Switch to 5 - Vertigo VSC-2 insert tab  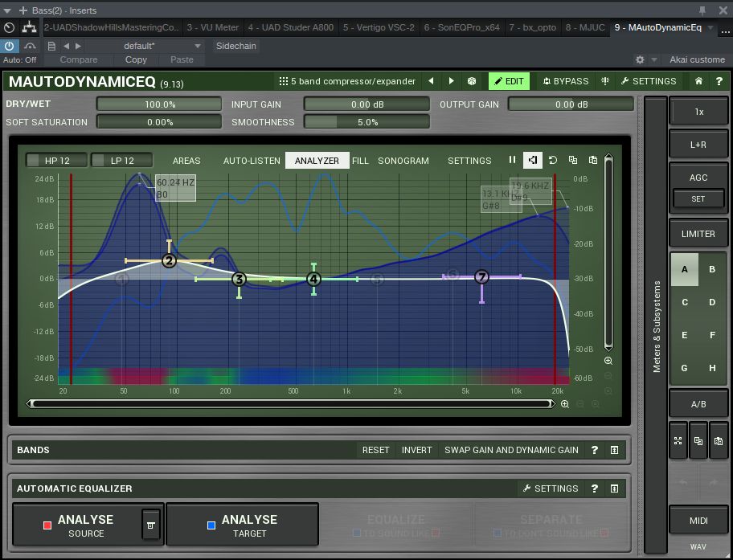(x=379, y=27)
